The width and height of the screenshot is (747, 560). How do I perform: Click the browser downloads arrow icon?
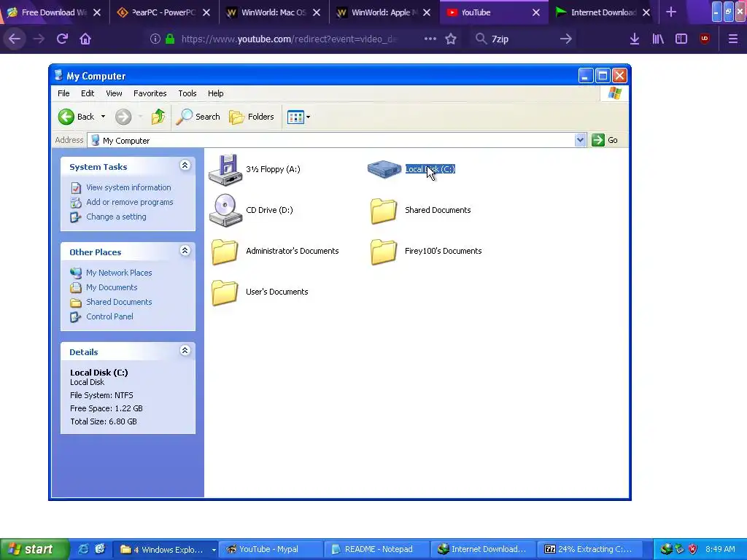pyautogui.click(x=635, y=39)
